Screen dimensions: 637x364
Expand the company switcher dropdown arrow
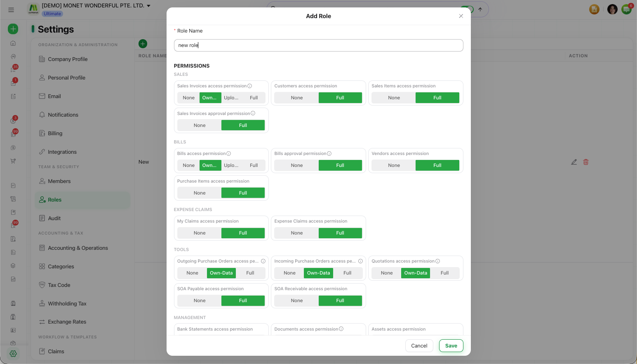[x=149, y=6]
